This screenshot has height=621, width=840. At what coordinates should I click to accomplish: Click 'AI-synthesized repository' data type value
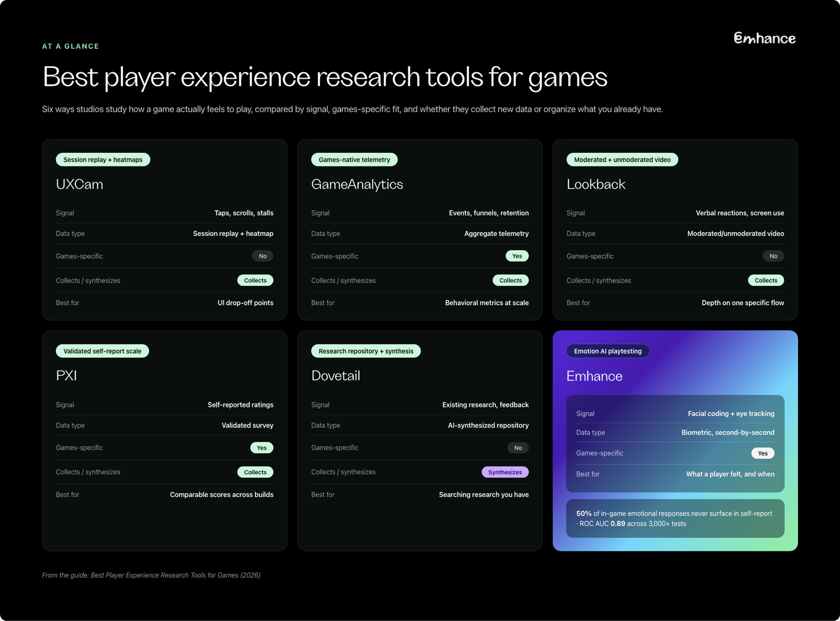coord(488,425)
